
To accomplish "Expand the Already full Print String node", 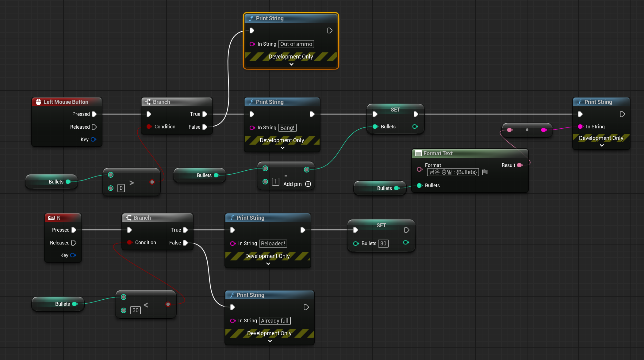I will click(270, 341).
